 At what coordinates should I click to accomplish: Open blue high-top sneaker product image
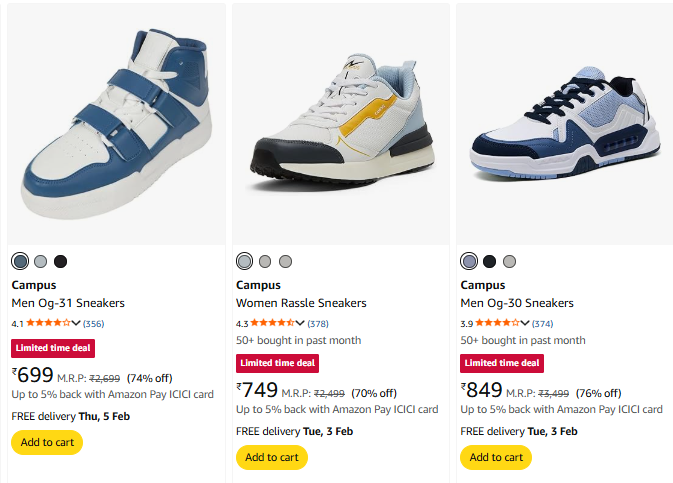click(116, 125)
